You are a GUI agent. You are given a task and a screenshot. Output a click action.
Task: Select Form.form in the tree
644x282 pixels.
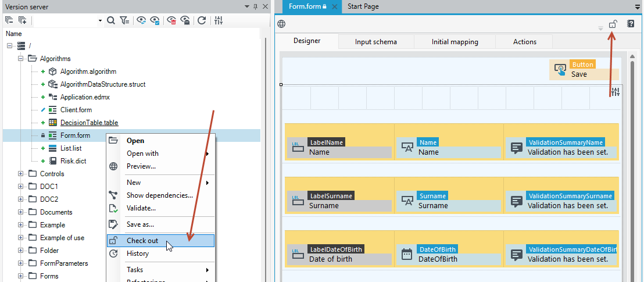[75, 135]
